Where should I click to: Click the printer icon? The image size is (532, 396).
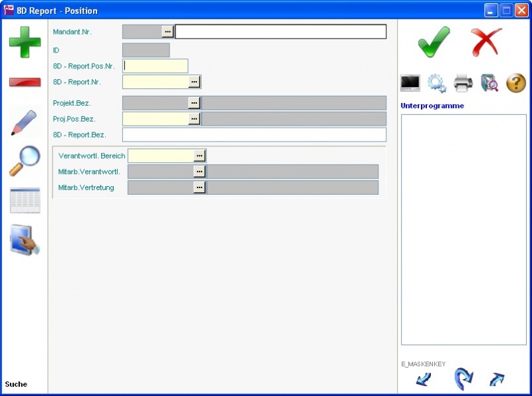tap(463, 83)
